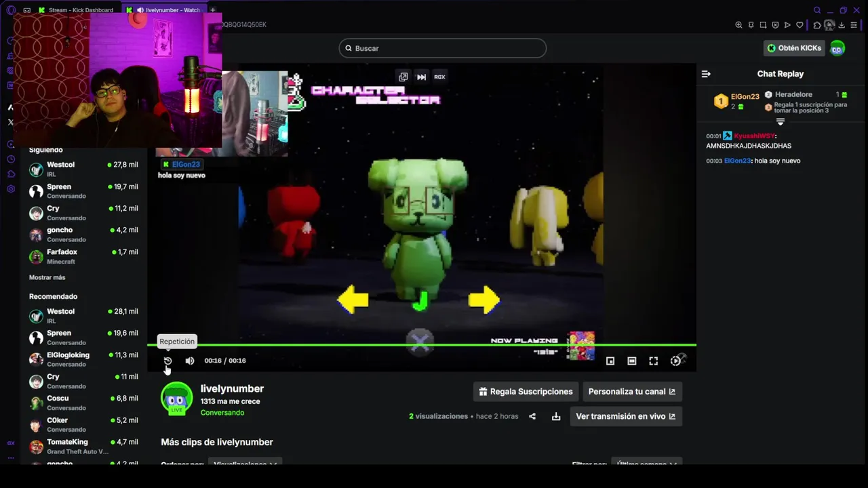Enable theater mode on the player

tap(631, 361)
